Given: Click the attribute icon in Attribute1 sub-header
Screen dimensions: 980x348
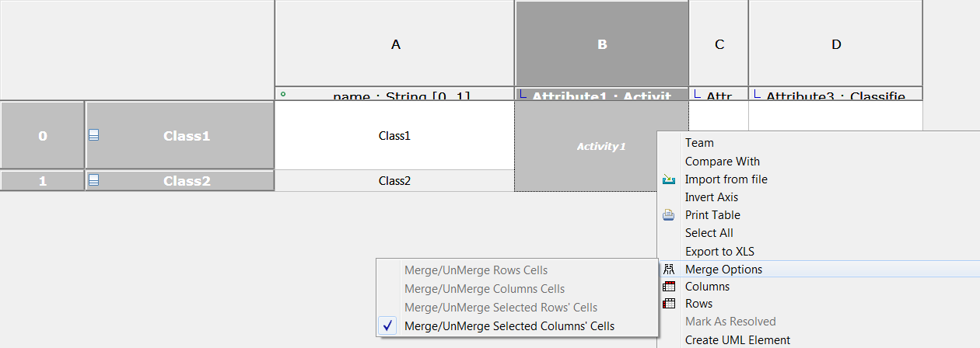Looking at the screenshot, I should 523,95.
